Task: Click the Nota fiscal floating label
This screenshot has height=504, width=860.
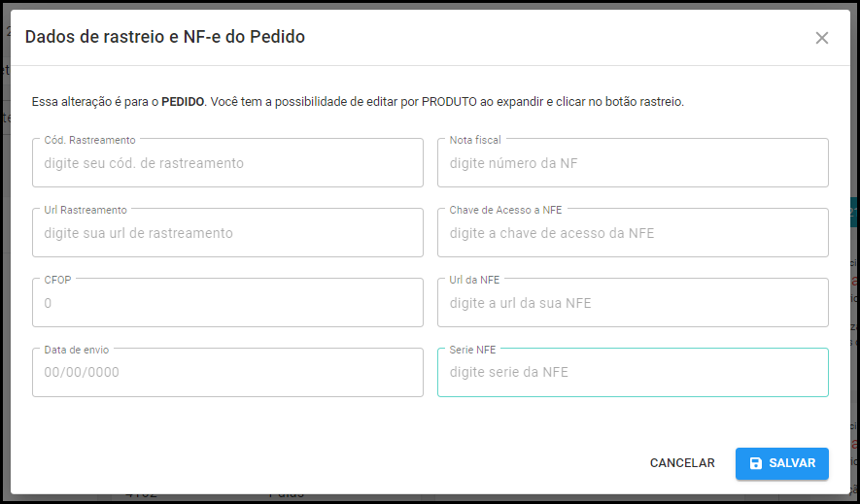Action: [475, 140]
